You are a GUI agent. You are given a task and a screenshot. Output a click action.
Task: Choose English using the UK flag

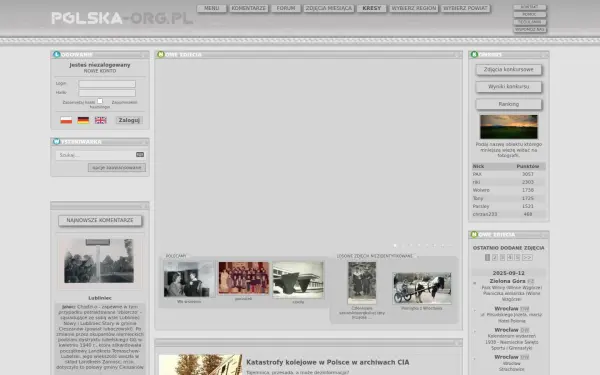tap(101, 120)
